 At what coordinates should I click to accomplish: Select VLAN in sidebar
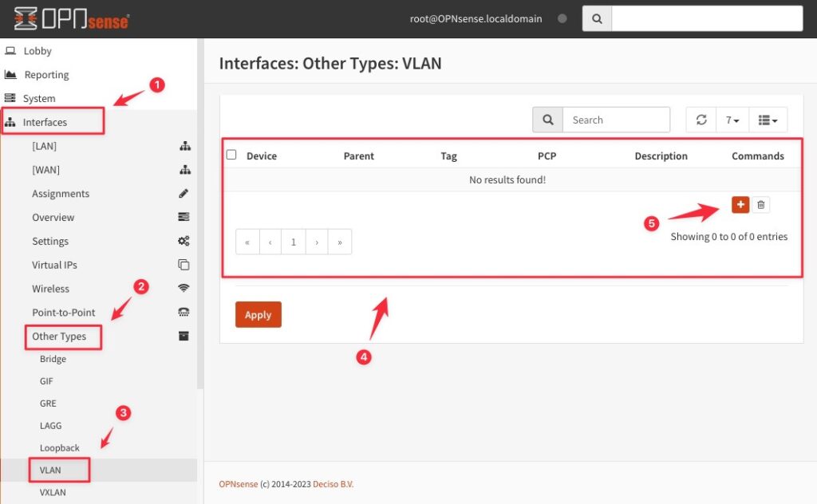[x=50, y=471]
